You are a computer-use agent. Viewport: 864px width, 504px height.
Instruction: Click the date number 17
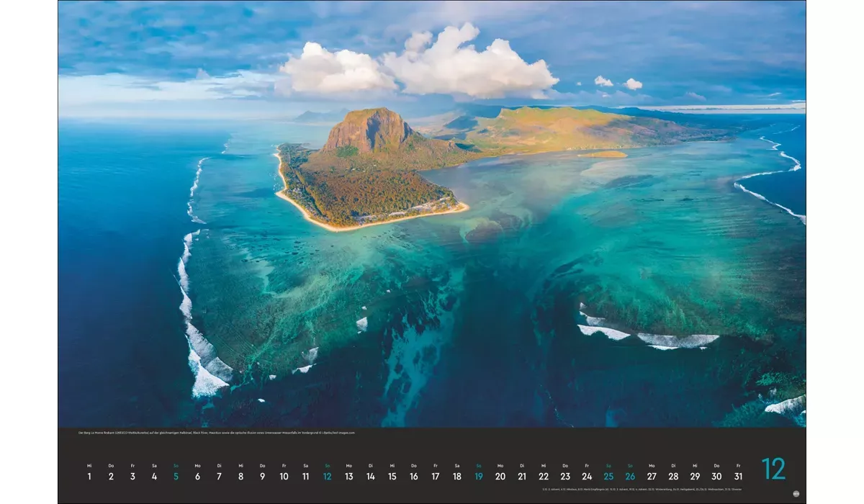(435, 476)
